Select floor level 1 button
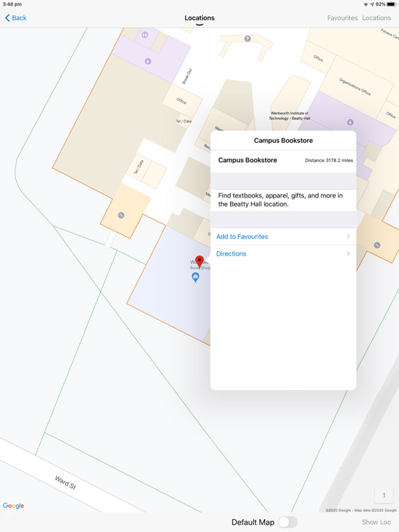399x532 pixels. coord(383,495)
